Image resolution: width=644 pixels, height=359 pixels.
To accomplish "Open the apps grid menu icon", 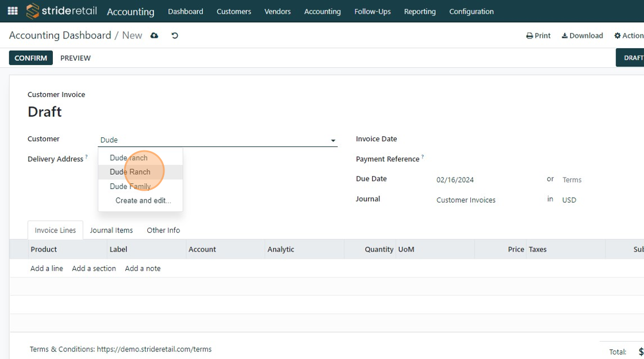I will click(x=13, y=11).
